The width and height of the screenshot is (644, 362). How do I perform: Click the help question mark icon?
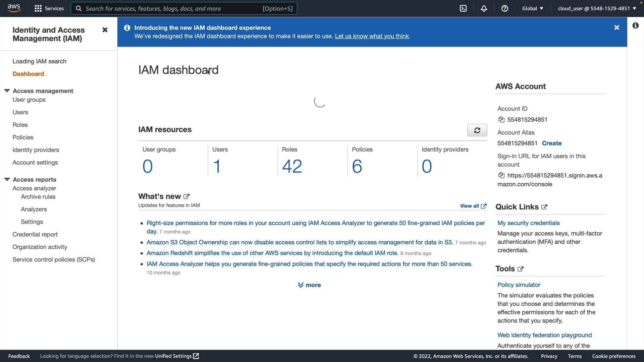coord(504,8)
